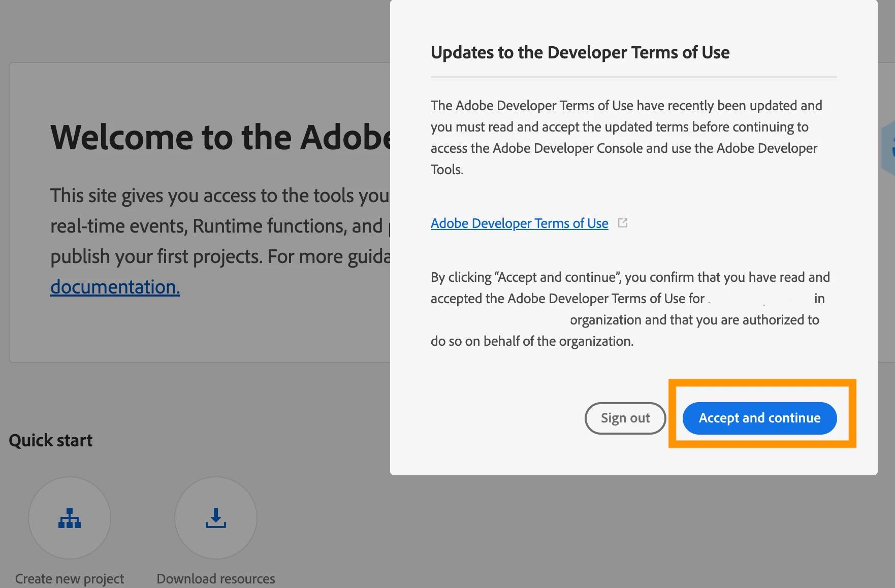Screen dimensions: 895x588
Task: Click the external link icon beside Terms of Use
Action: click(x=623, y=223)
